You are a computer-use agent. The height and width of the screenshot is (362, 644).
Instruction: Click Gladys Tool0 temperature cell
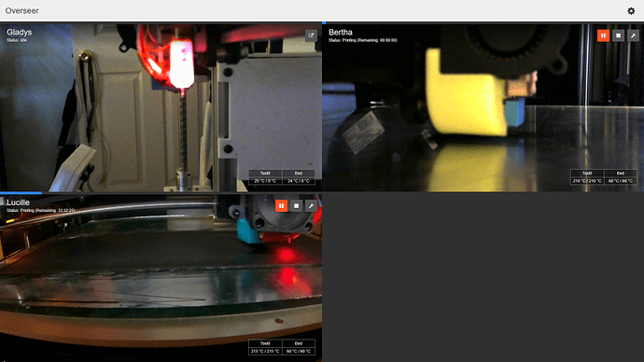pos(265,181)
